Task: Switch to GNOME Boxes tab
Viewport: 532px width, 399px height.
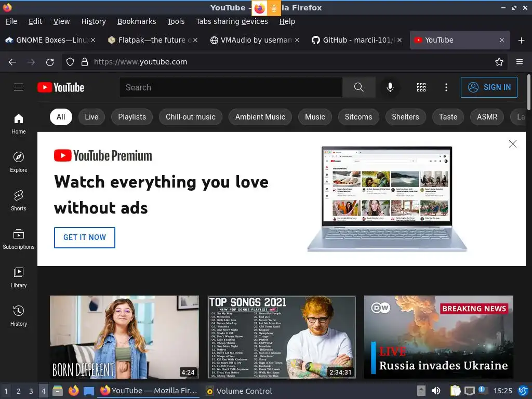Action: point(51,40)
